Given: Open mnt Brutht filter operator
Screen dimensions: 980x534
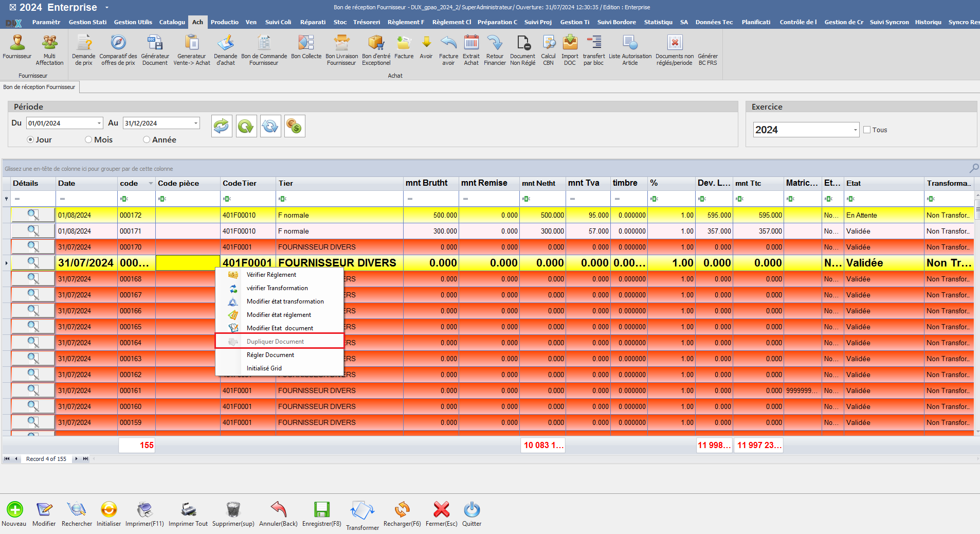Looking at the screenshot, I should 410,199.
